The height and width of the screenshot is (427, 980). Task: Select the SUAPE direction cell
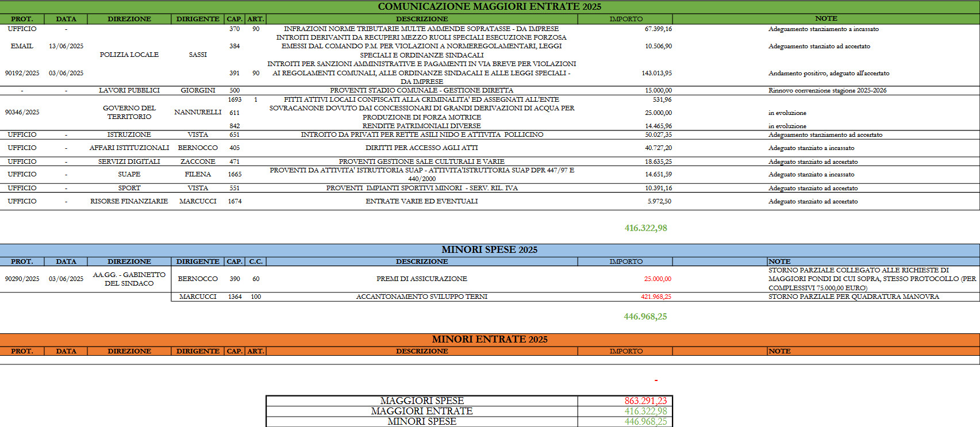pos(129,174)
